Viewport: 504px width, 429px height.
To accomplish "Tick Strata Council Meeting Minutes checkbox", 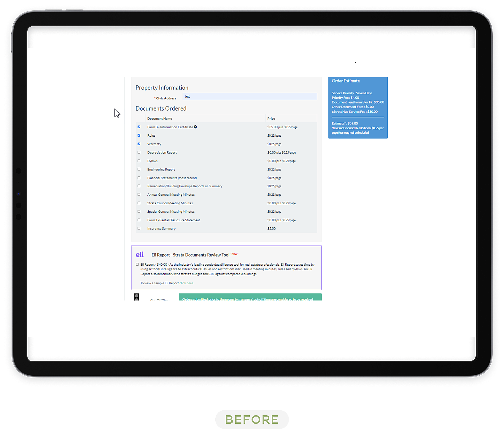I will [x=139, y=203].
